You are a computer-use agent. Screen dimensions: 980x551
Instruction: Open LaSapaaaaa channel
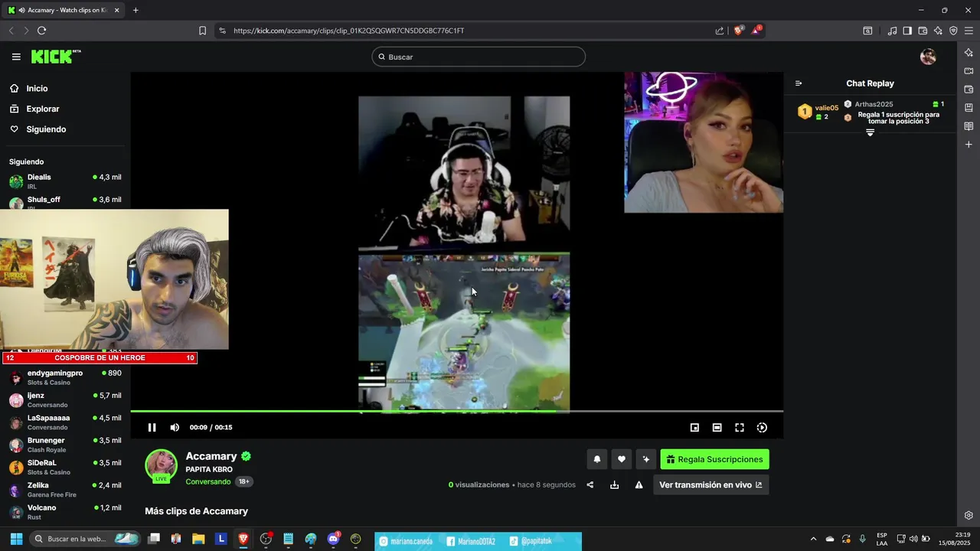pyautogui.click(x=65, y=422)
